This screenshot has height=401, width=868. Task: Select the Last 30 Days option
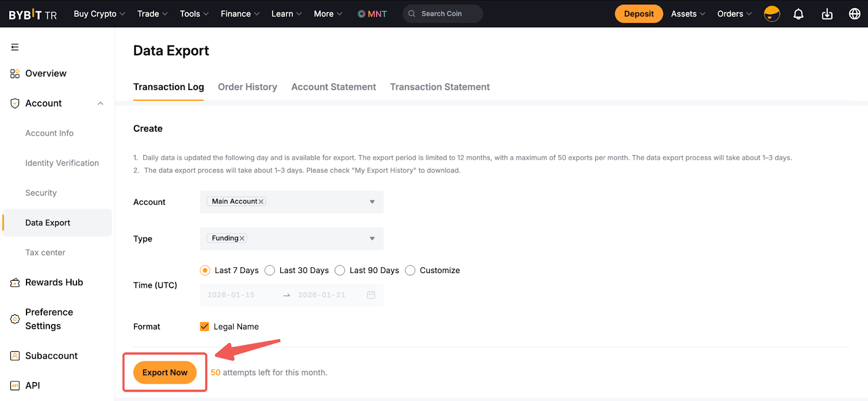click(x=270, y=270)
